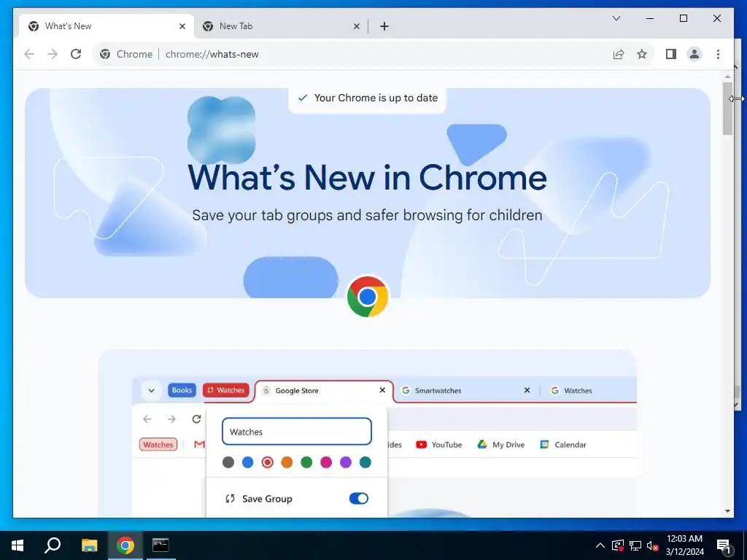Screen dimensions: 747x560
Task: Click the illustrated back arrow
Action: [x=147, y=419]
